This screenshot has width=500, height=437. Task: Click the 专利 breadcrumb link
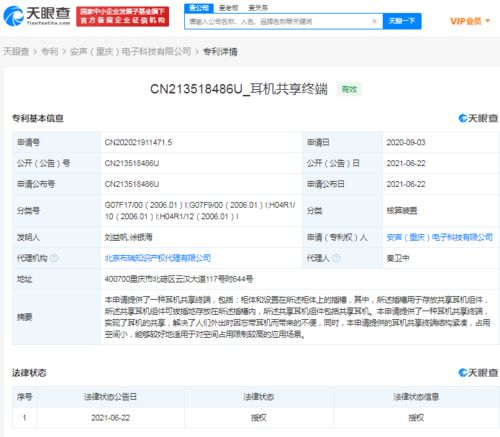pyautogui.click(x=50, y=52)
